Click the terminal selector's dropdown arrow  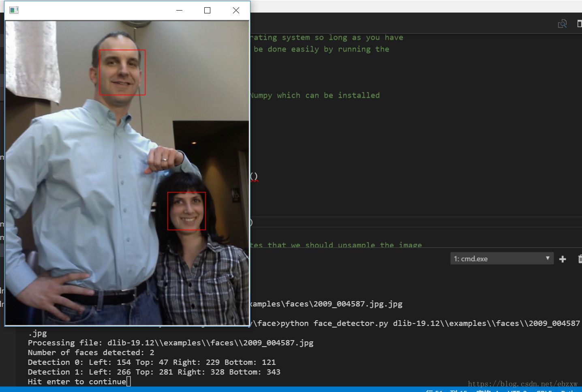(548, 258)
